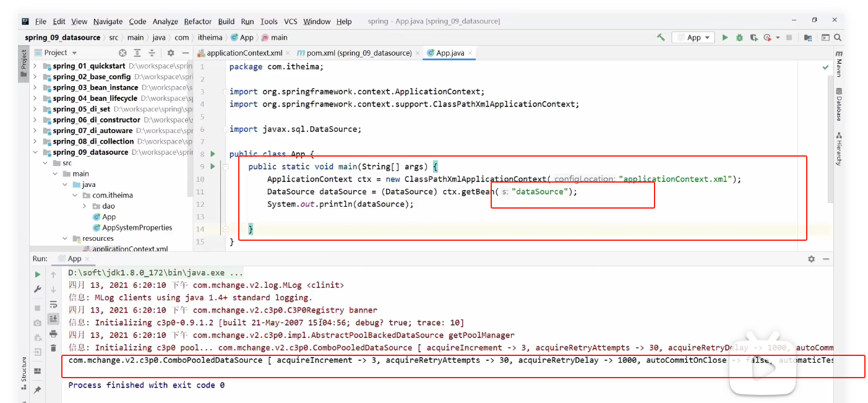Click "Process finished with exit code 0" line

click(x=146, y=385)
